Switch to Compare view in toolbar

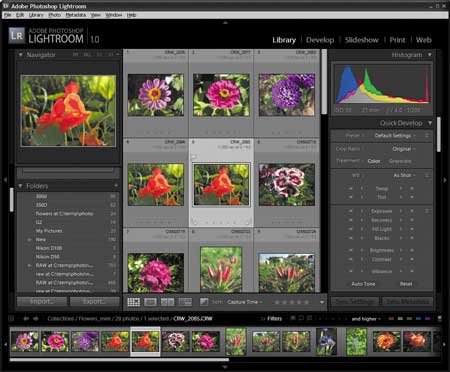167,302
